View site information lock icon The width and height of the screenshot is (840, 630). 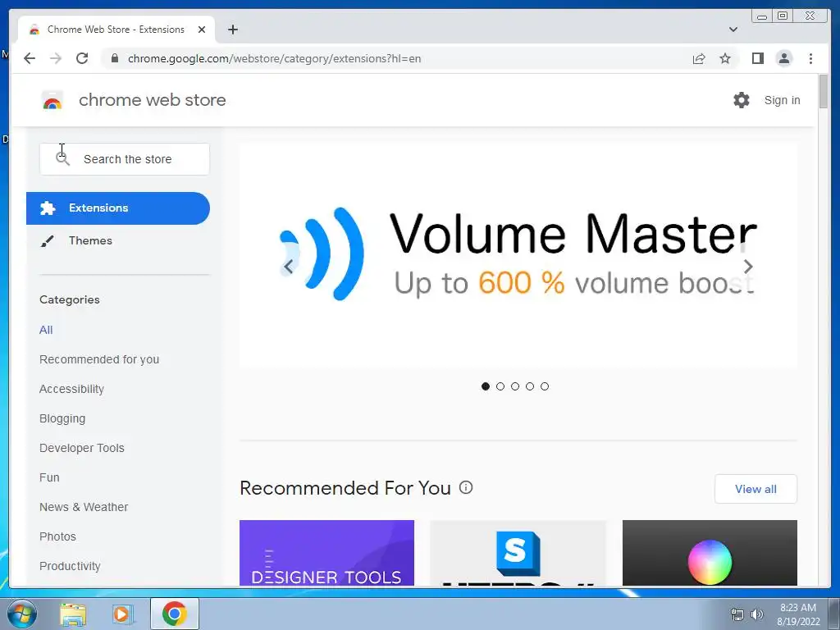click(x=114, y=58)
